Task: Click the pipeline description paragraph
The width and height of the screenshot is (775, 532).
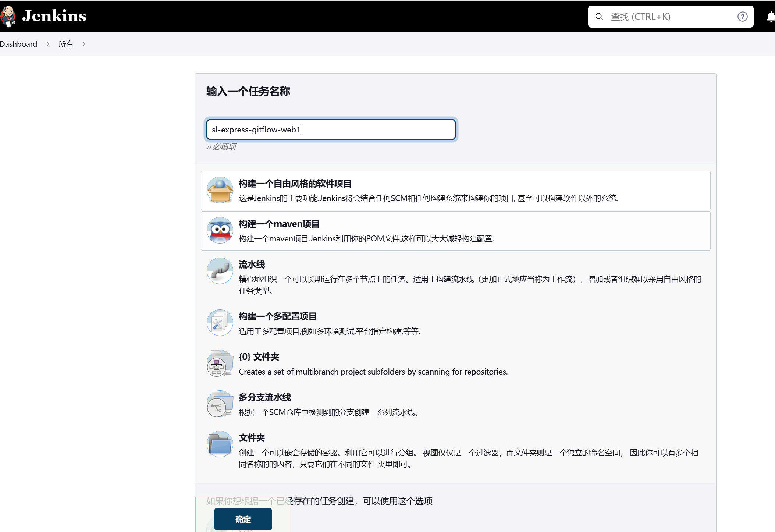Action: (470, 285)
